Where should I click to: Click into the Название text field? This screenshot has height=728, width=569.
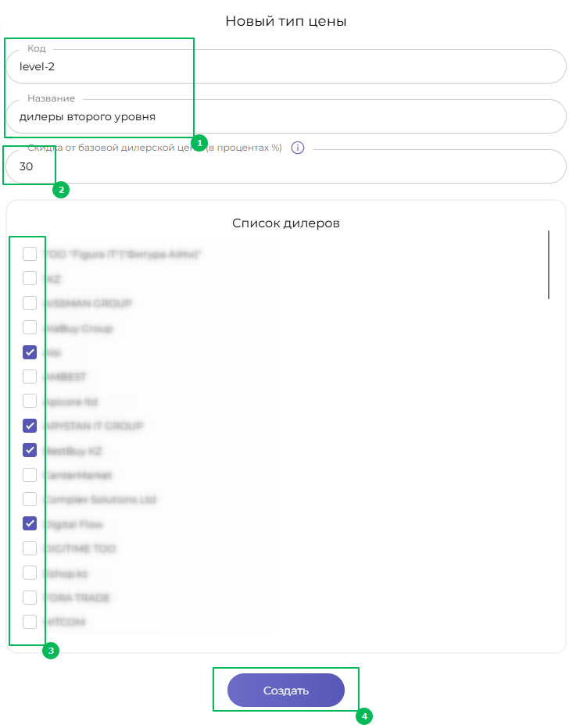click(x=285, y=116)
